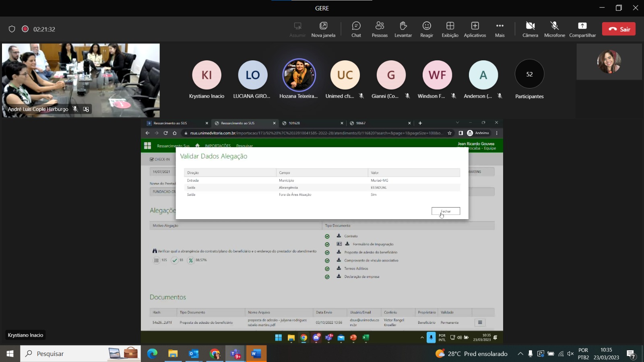Image resolution: width=644 pixels, height=362 pixels.
Task: Raise hand with Levantar icon
Action: (403, 29)
